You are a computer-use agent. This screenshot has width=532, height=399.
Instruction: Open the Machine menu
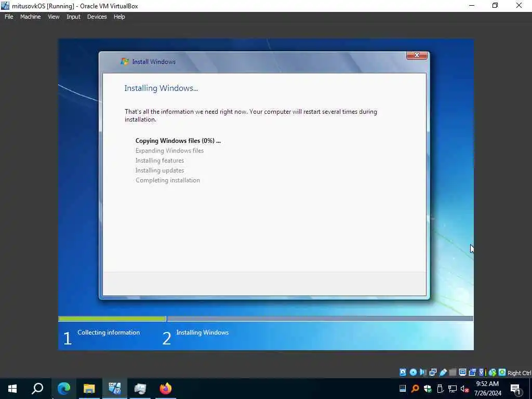pos(30,17)
